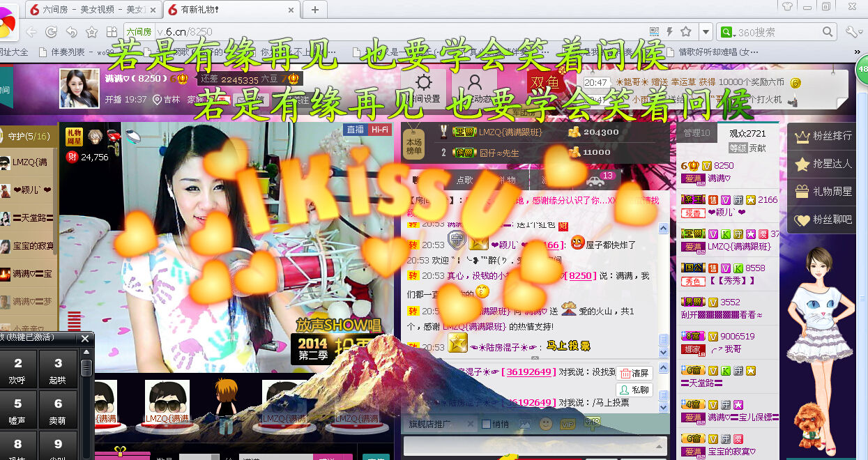
Task: Open 礼物周星 gift entry
Action: tap(823, 192)
